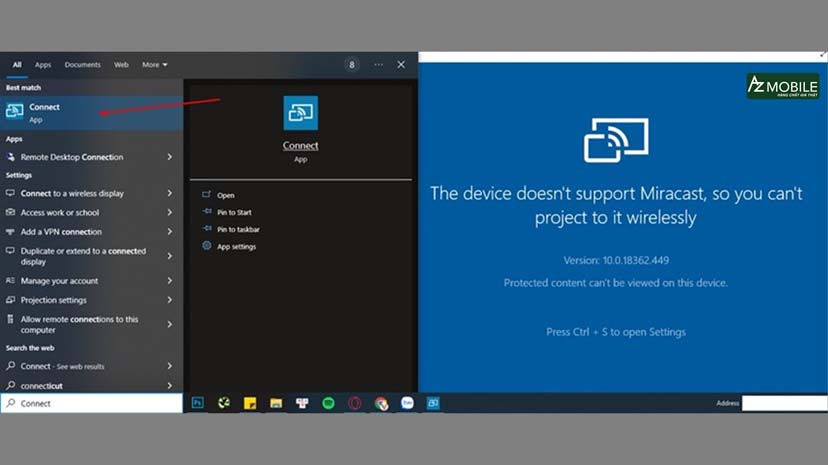
Task: Expand the Manage your account chevron
Action: (x=170, y=281)
